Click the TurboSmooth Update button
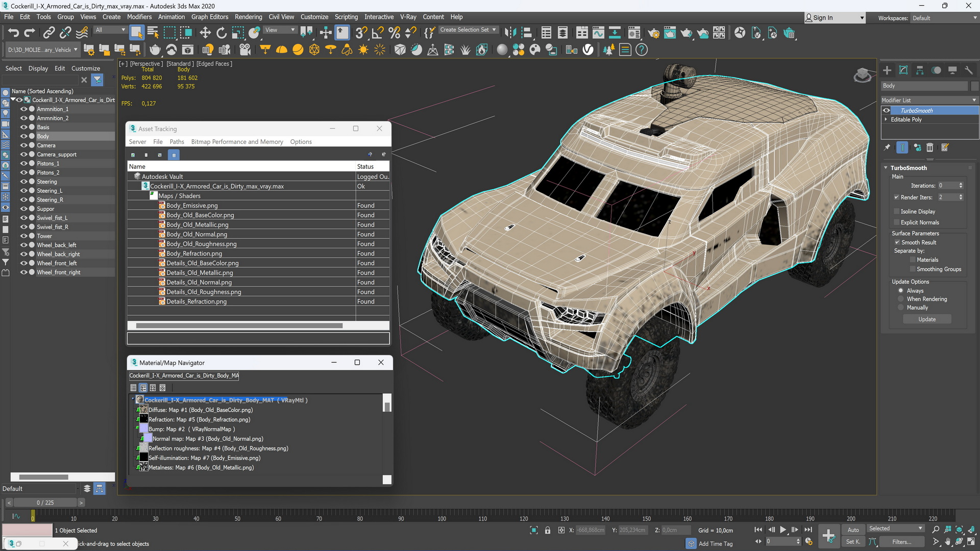 (x=927, y=319)
